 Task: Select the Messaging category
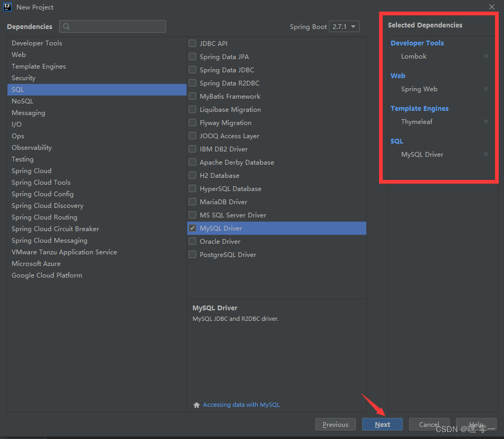tap(97, 112)
